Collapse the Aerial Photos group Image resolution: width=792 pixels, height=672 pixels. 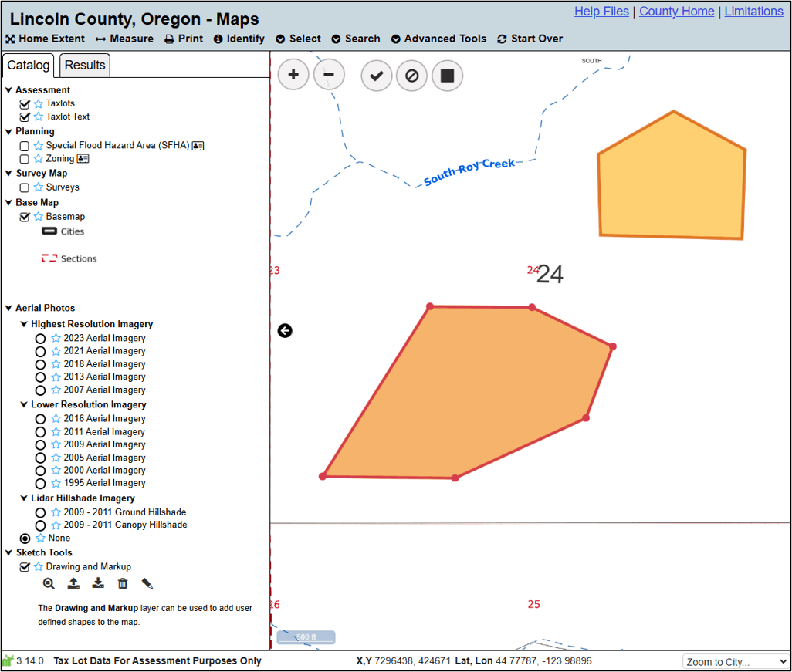pyautogui.click(x=8, y=308)
